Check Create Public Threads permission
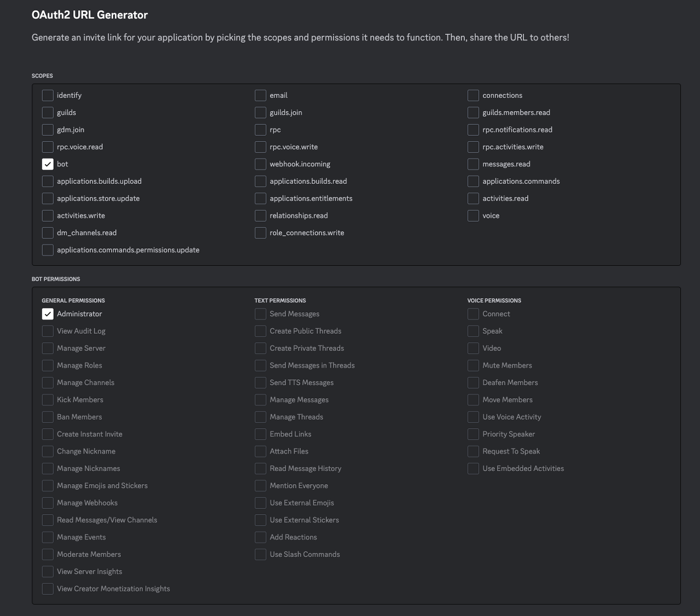This screenshot has height=616, width=700. (x=260, y=331)
